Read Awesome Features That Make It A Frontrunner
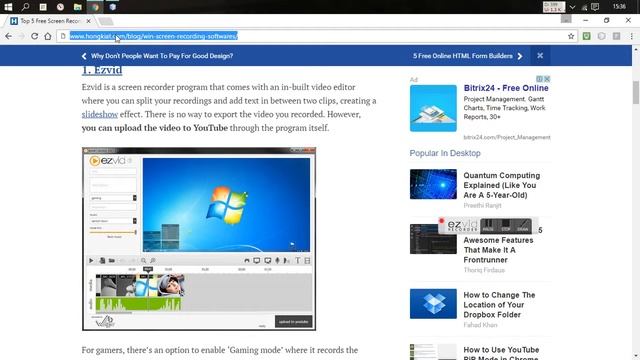 point(498,250)
